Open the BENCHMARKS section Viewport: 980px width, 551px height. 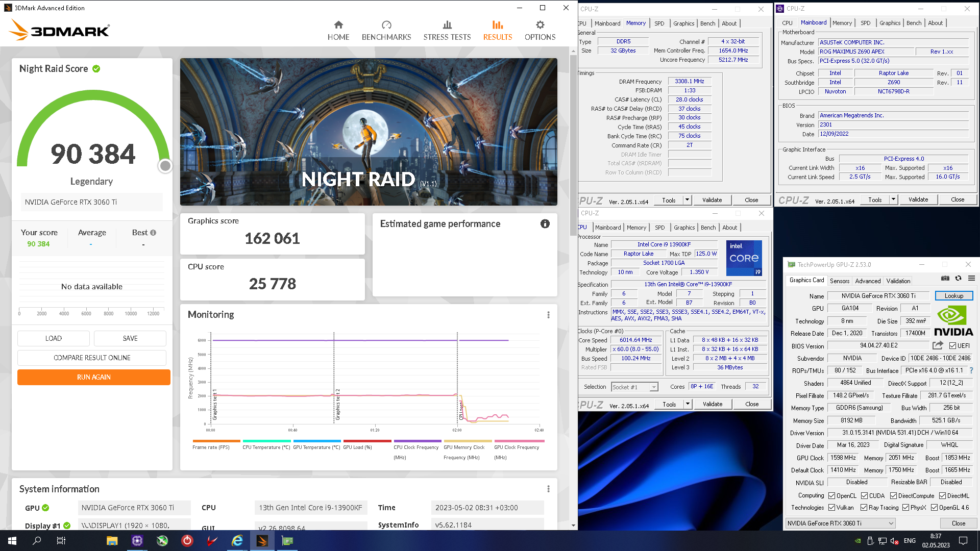[x=386, y=31]
